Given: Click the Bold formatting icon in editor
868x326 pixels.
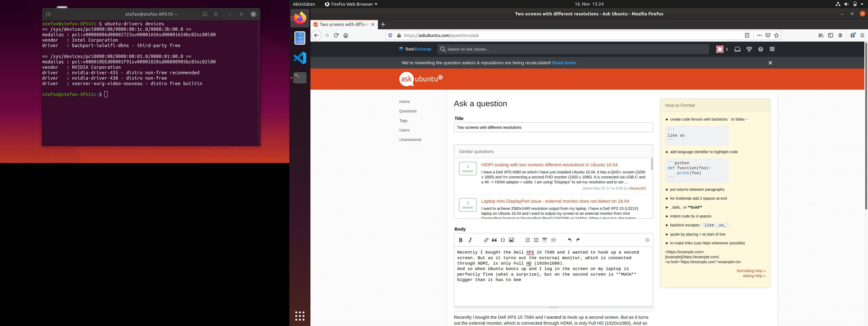Looking at the screenshot, I should (460, 240).
